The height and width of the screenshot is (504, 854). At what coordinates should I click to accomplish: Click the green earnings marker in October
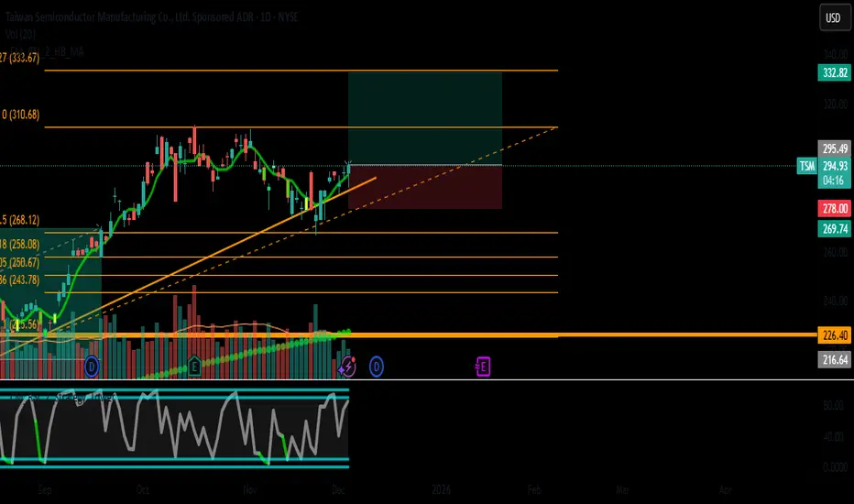pos(194,367)
